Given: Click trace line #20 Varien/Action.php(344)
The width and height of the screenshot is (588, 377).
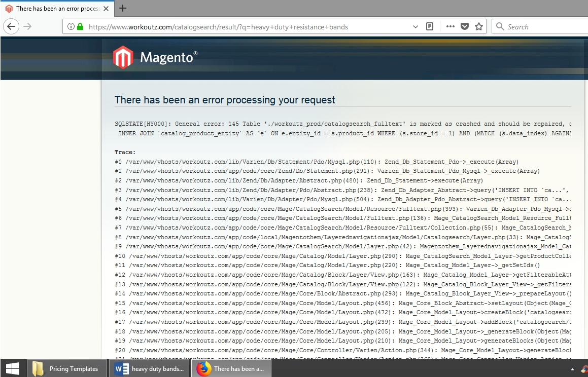Looking at the screenshot, I should [x=343, y=351].
